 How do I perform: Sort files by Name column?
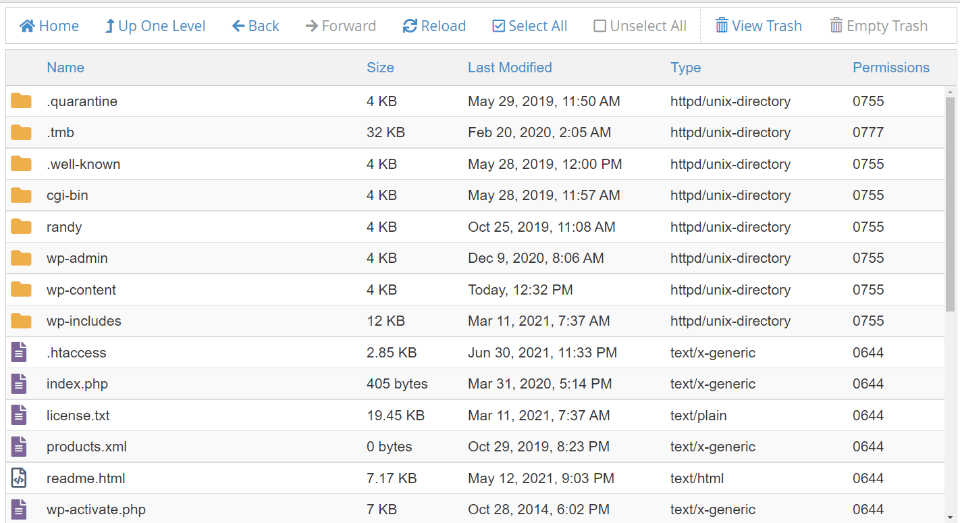[66, 67]
